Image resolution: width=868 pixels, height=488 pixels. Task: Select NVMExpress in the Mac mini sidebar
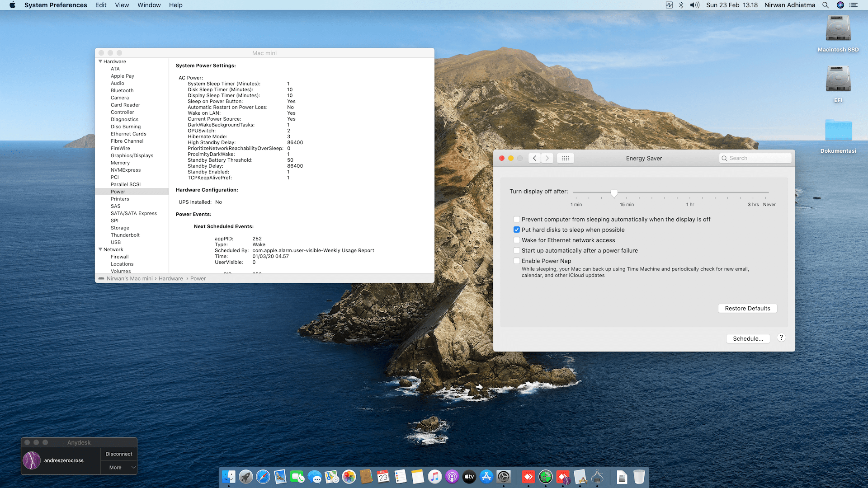pyautogui.click(x=126, y=170)
